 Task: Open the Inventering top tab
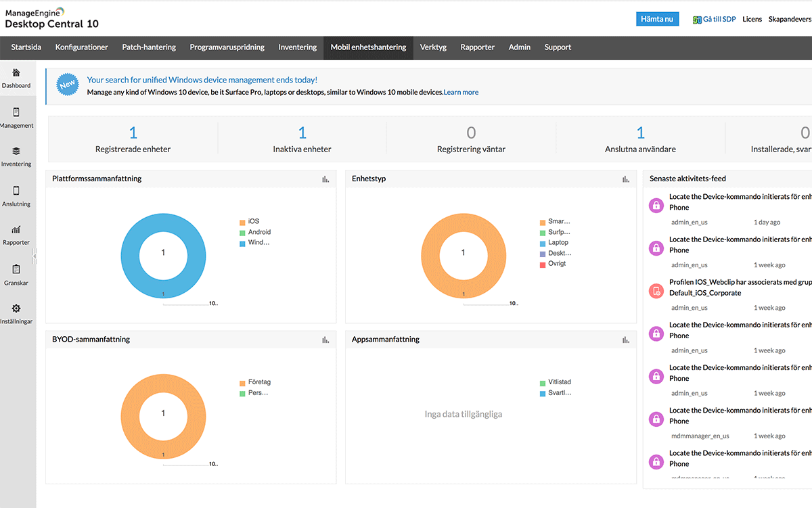(298, 47)
